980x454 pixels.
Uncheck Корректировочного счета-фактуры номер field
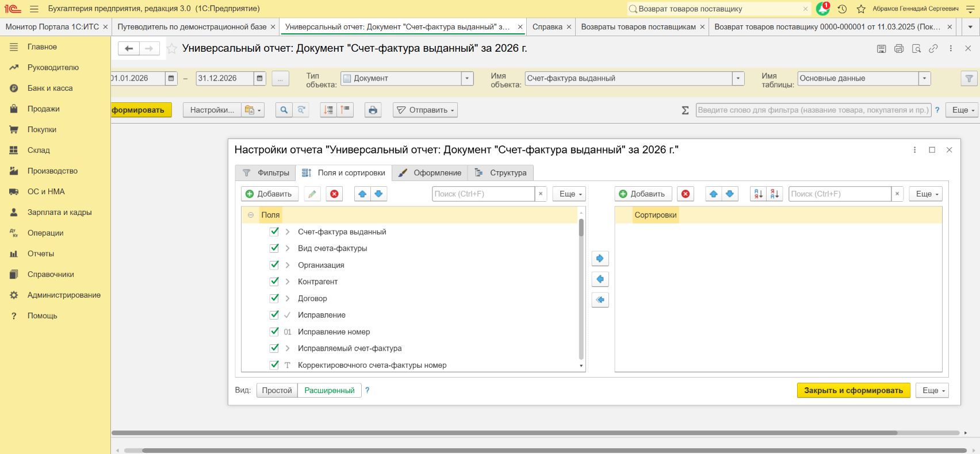tap(274, 365)
